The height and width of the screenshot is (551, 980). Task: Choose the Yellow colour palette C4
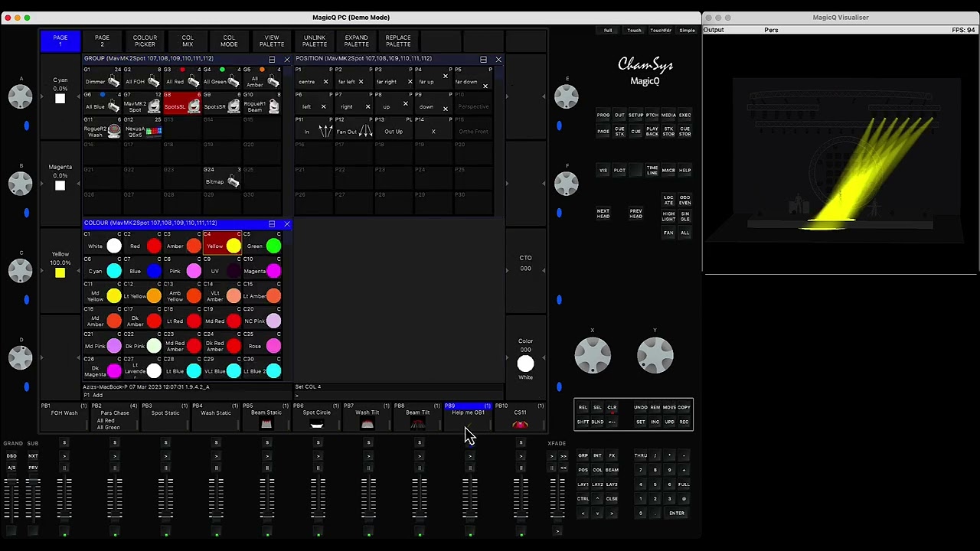(222, 244)
